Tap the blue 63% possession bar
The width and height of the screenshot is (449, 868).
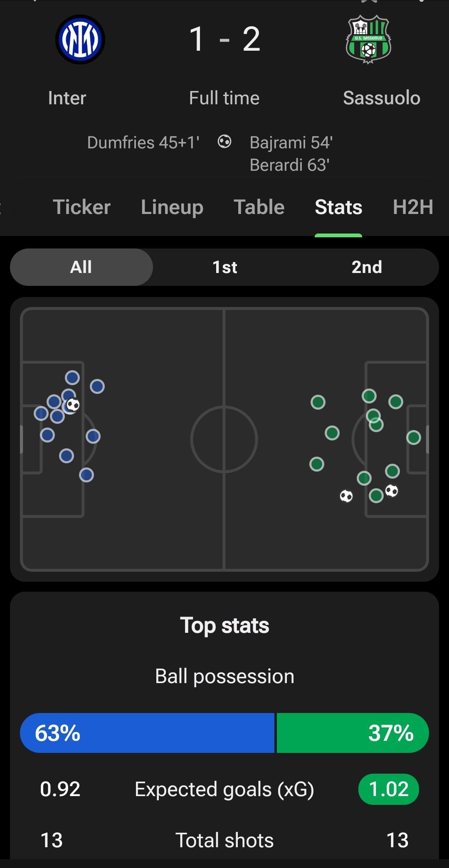tap(147, 733)
